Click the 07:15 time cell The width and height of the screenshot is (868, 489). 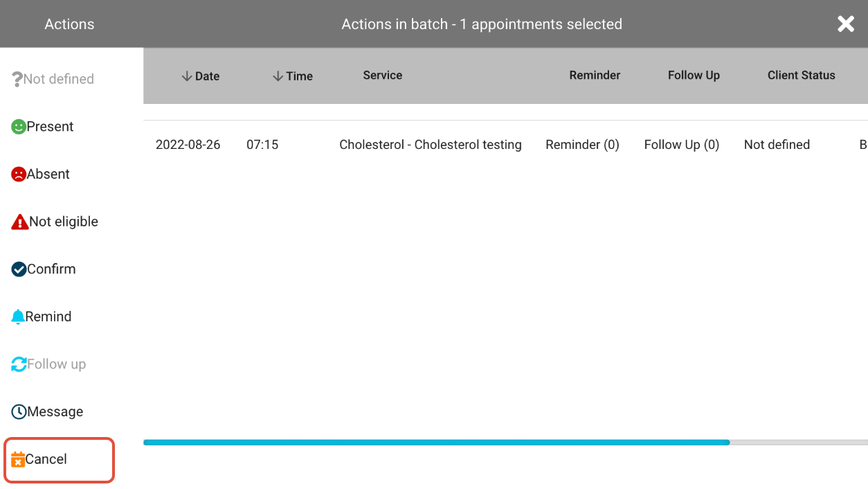coord(262,145)
